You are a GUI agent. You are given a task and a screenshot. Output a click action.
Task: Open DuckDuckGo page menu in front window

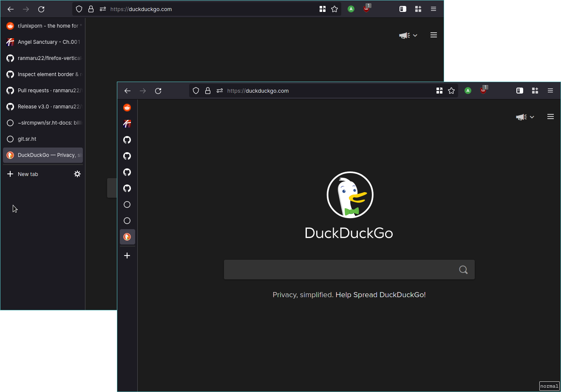click(x=550, y=116)
